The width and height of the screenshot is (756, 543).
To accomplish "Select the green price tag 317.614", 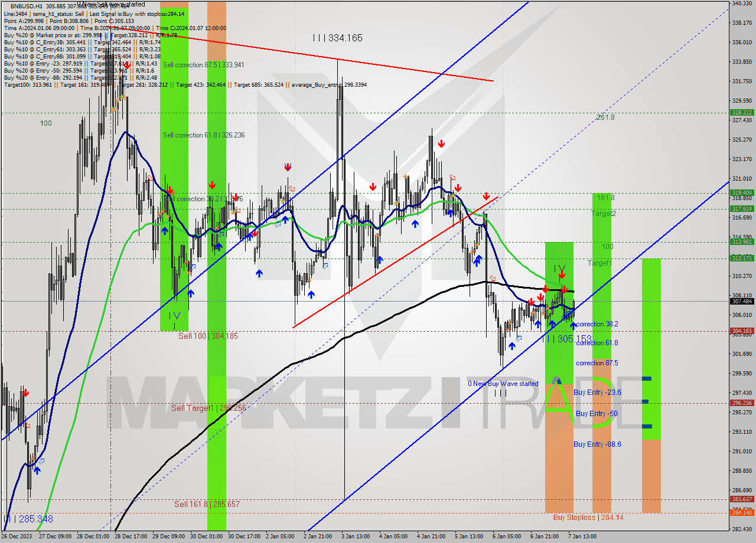I will (x=742, y=208).
